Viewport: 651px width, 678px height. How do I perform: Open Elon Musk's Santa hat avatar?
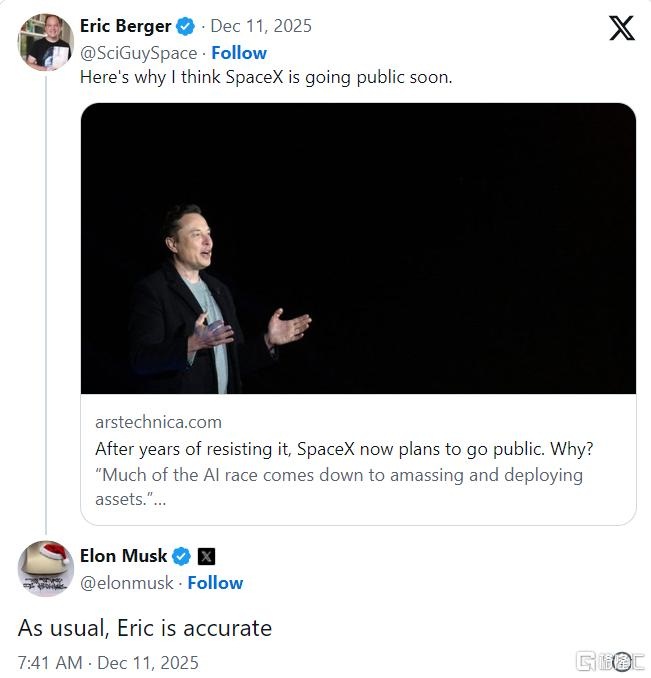[x=45, y=569]
